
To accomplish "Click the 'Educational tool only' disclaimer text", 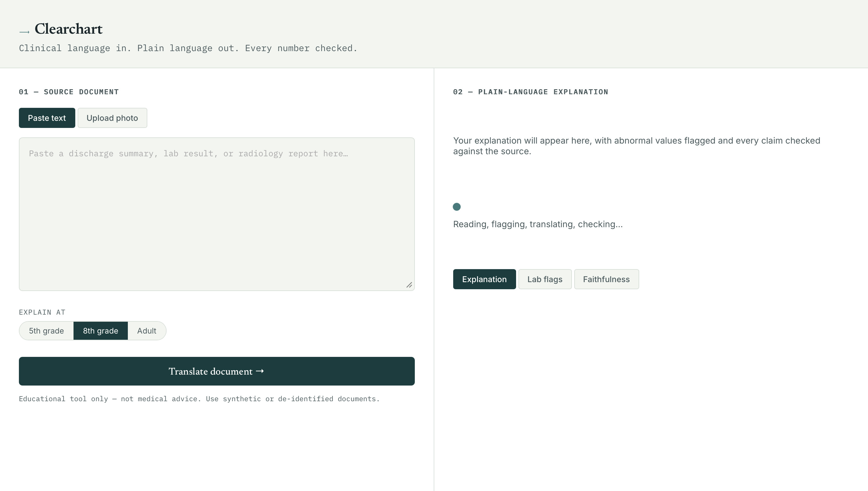I will [x=199, y=399].
